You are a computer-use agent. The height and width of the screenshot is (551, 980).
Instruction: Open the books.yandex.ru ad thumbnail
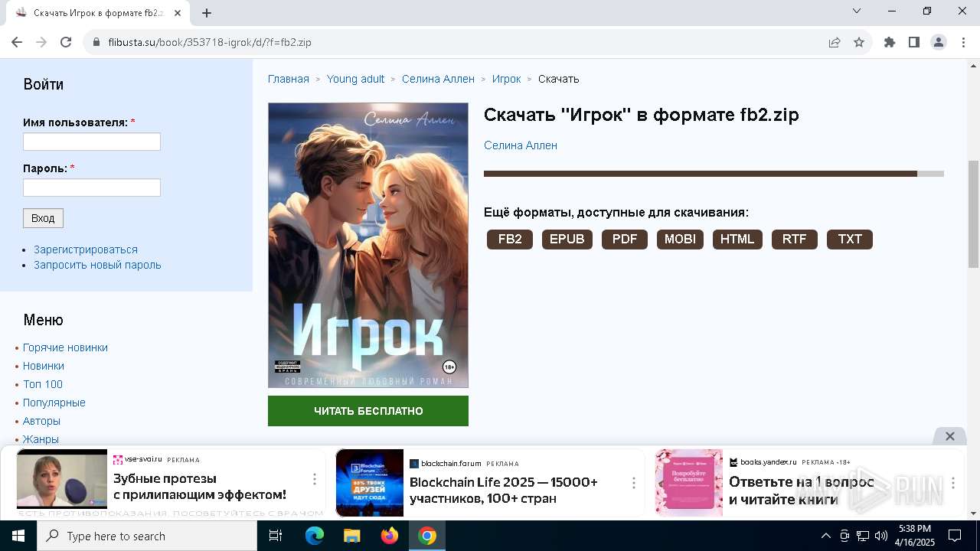coord(689,483)
